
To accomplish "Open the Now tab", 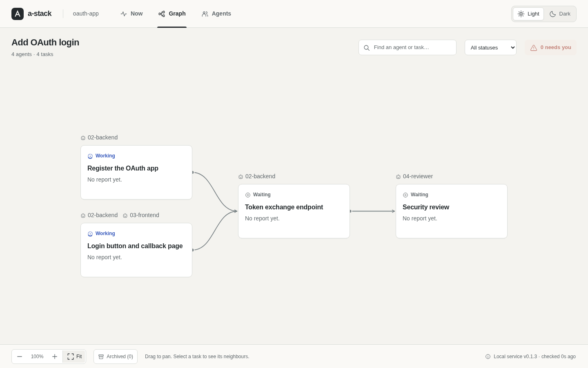I will coord(131,14).
